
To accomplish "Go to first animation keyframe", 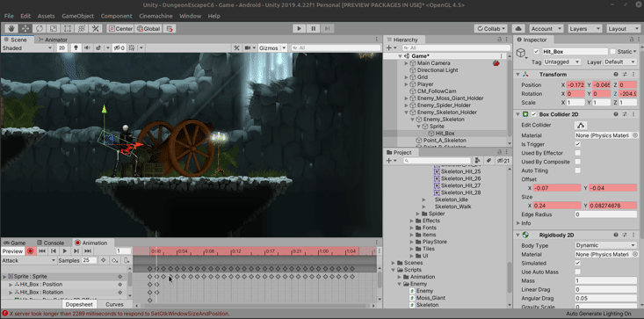I will coord(42,250).
